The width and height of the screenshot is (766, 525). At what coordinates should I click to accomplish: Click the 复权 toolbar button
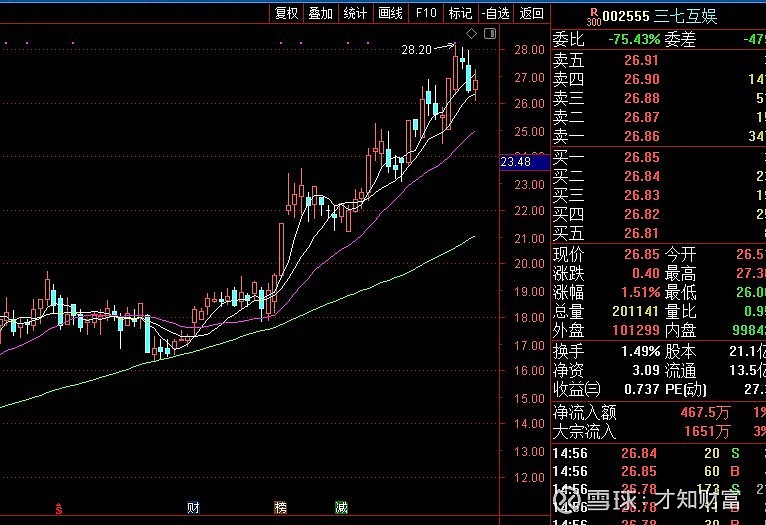[x=286, y=13]
